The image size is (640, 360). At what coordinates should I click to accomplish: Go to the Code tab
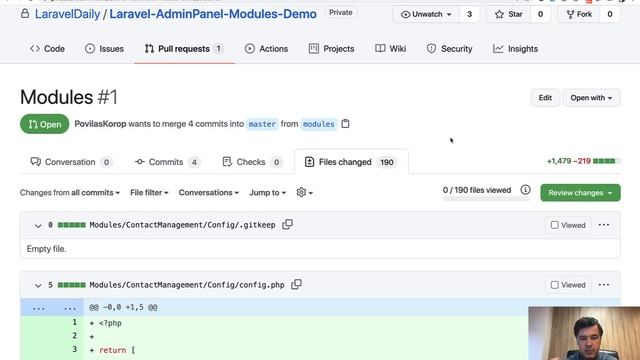[47, 49]
